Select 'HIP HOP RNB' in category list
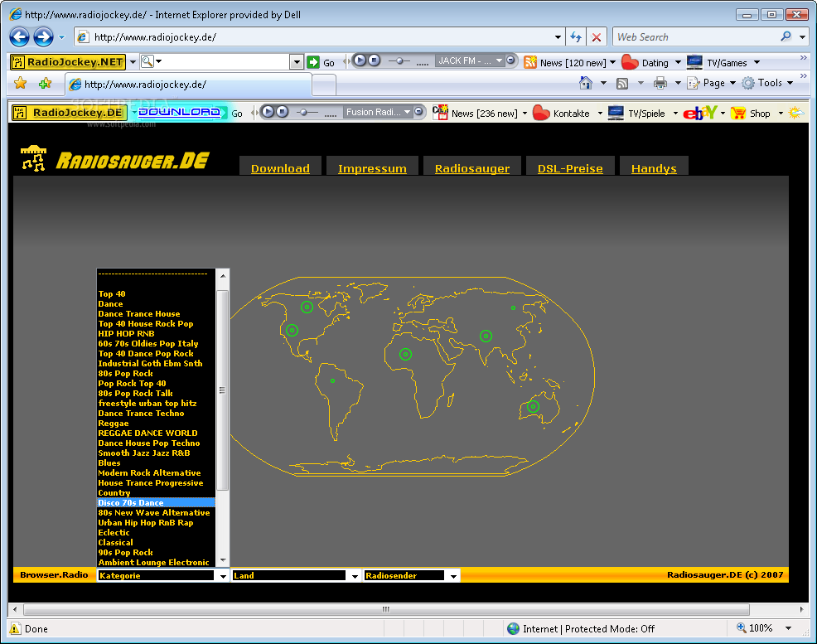 157,333
